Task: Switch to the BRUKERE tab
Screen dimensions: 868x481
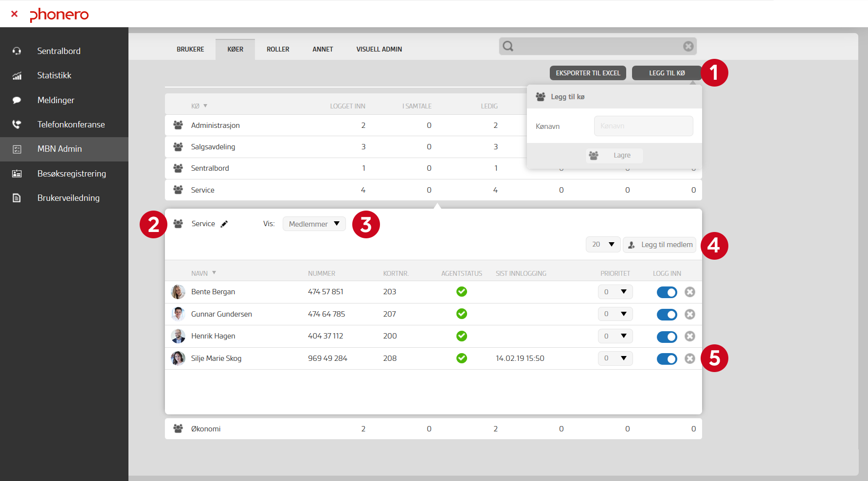Action: (190, 49)
